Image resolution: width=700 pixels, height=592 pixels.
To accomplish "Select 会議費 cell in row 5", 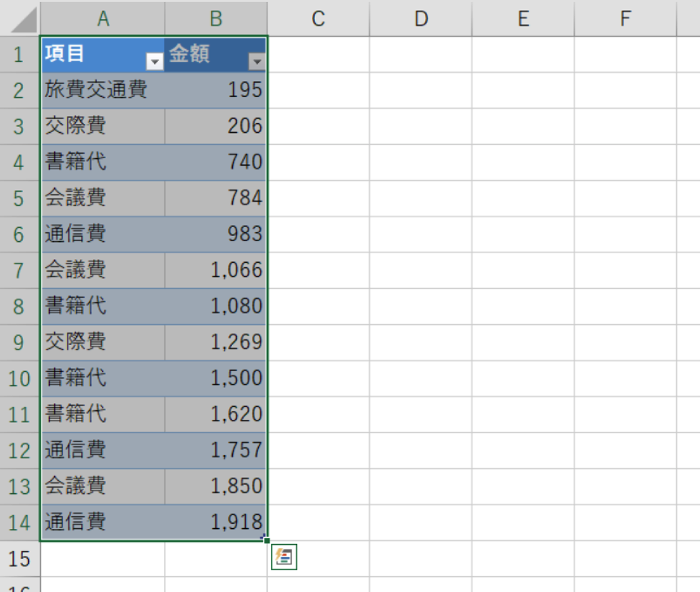I will click(103, 199).
